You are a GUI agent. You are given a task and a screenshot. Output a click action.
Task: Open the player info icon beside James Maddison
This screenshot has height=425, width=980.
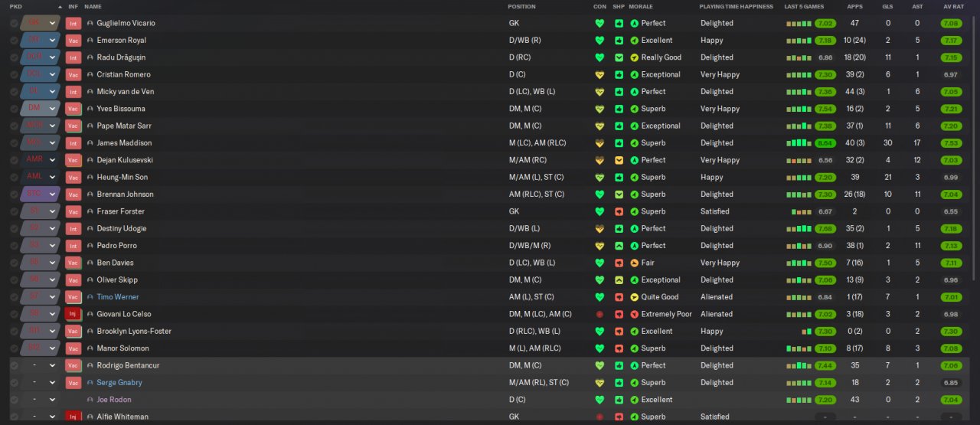(x=90, y=143)
